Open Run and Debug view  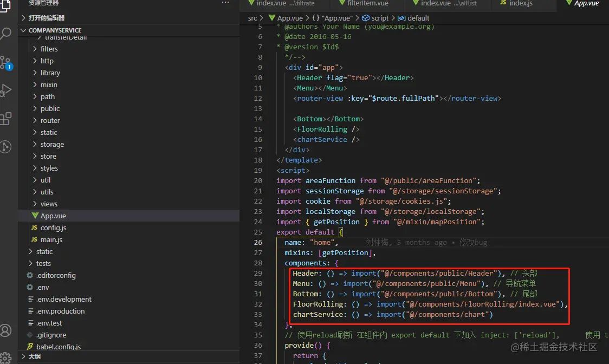(6, 90)
